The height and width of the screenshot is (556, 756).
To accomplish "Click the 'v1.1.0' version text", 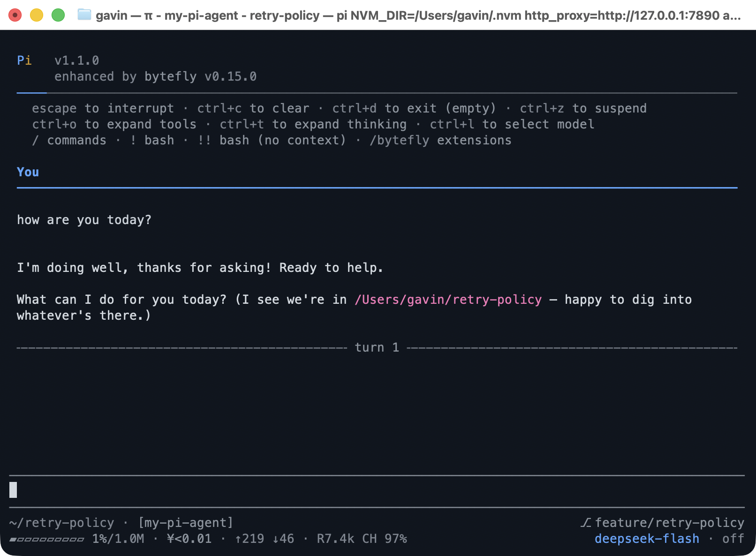I will click(77, 60).
